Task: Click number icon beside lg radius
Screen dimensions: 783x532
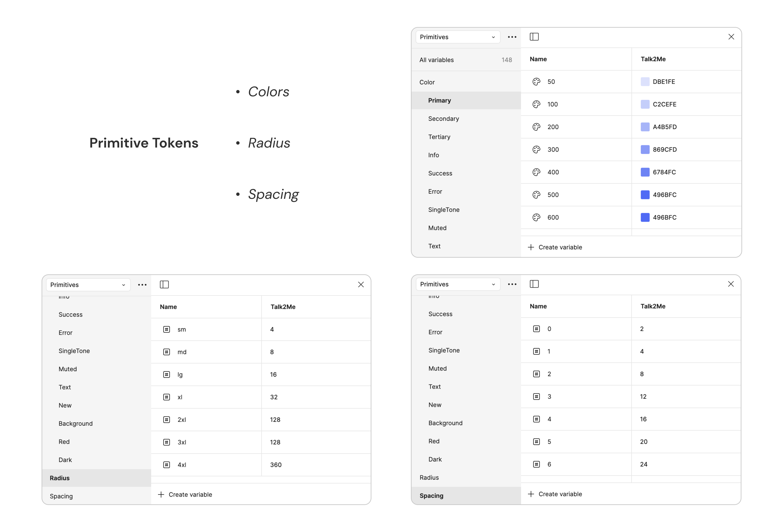Action: [x=167, y=374]
